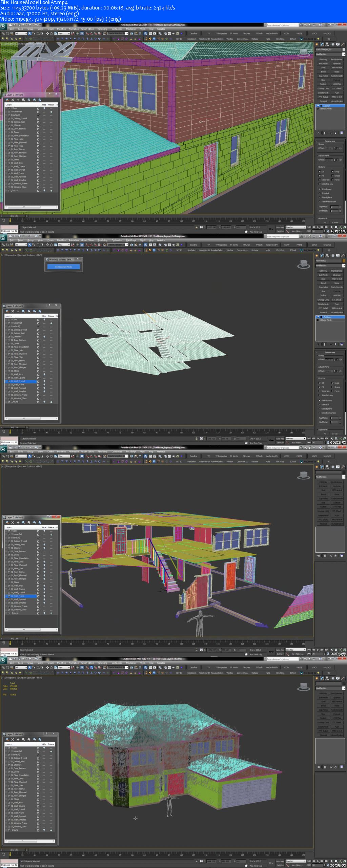The height and width of the screenshot is (868, 347).
Task: Collapse Parameters rollout header in second frame
Action: click(330, 353)
